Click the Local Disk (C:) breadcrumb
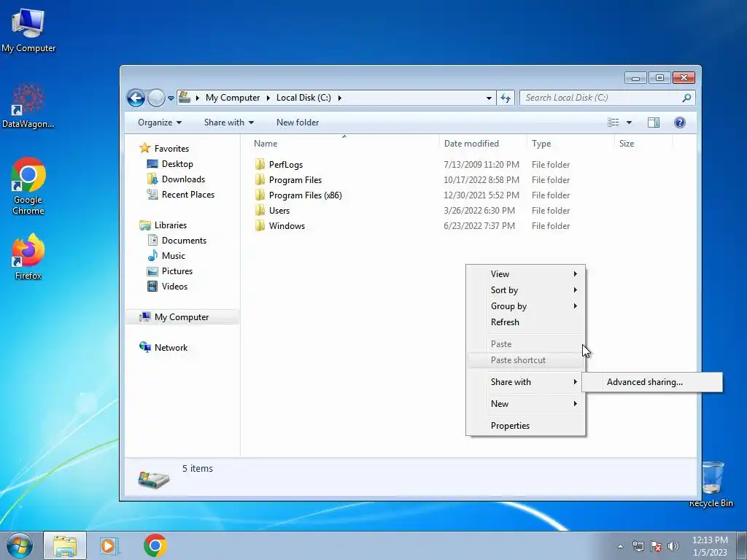 (x=303, y=98)
